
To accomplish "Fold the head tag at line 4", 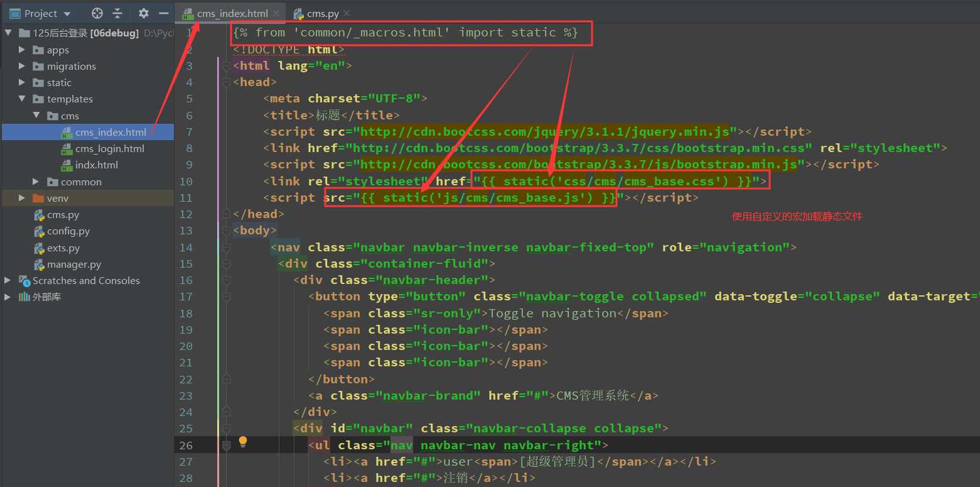I will (x=227, y=82).
